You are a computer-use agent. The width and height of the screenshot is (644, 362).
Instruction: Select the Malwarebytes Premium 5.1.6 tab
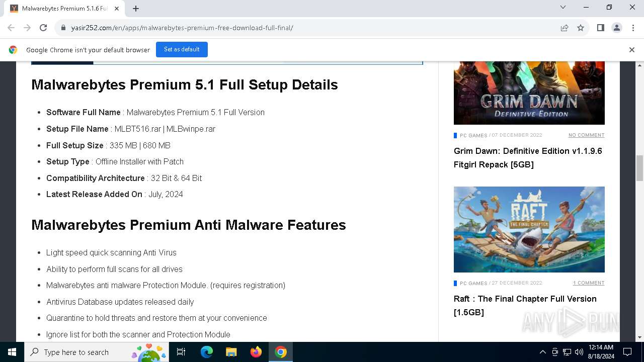point(64,9)
